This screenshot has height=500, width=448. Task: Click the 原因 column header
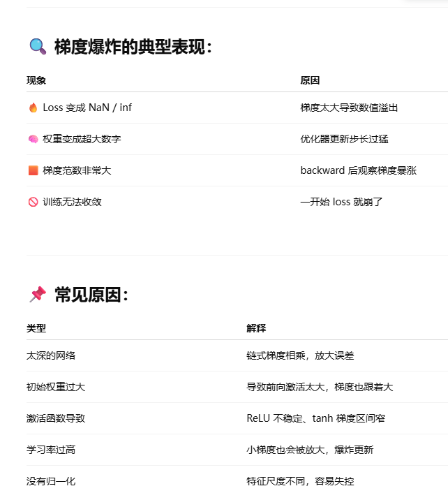pyautogui.click(x=310, y=80)
